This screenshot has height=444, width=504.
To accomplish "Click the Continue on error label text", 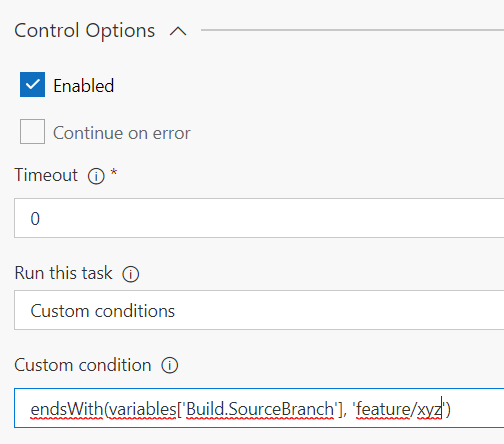I will click(122, 133).
